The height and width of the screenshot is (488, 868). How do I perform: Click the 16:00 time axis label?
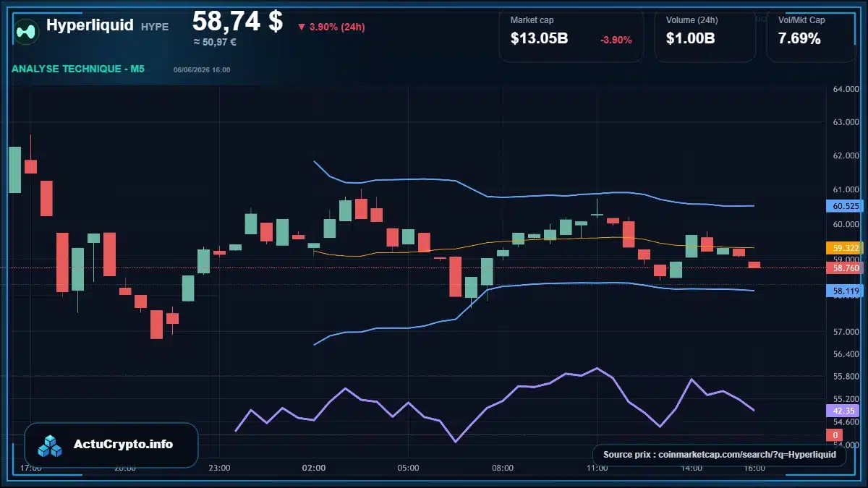[754, 468]
